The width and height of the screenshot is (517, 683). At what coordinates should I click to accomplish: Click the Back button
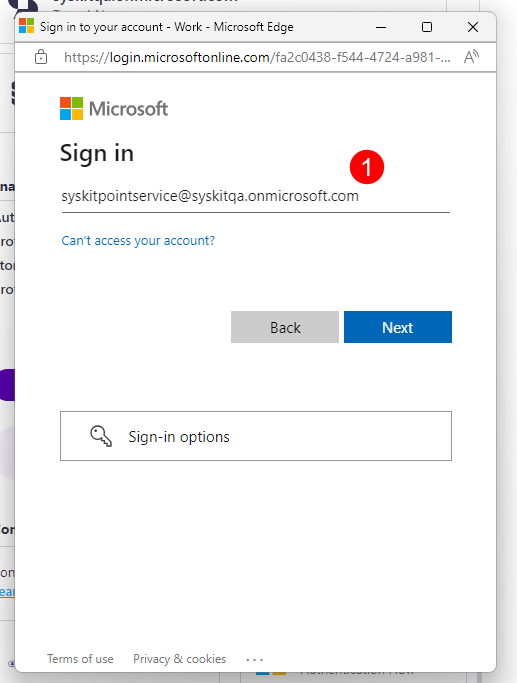point(285,327)
